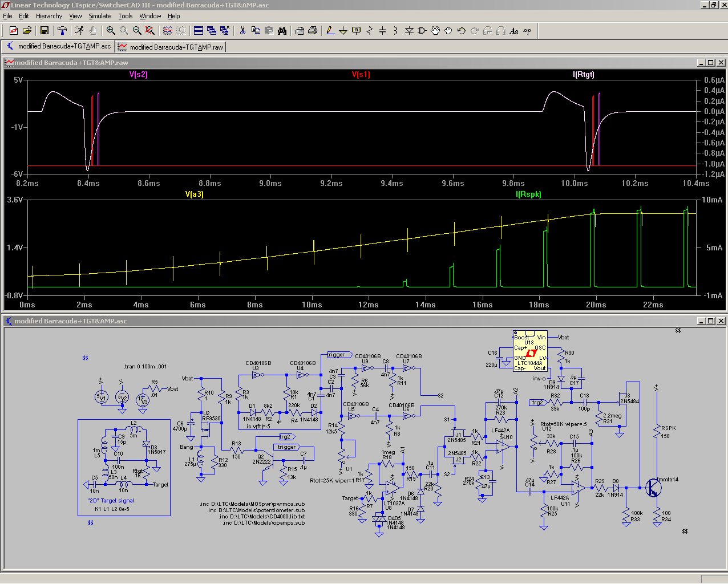Save the schematic with the floppy icon
The image size is (728, 584).
(44, 31)
